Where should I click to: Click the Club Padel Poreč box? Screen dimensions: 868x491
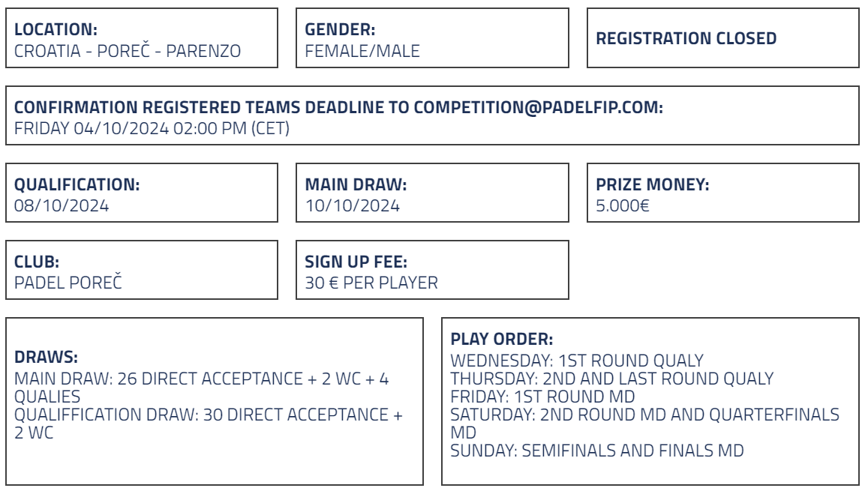coord(142,270)
